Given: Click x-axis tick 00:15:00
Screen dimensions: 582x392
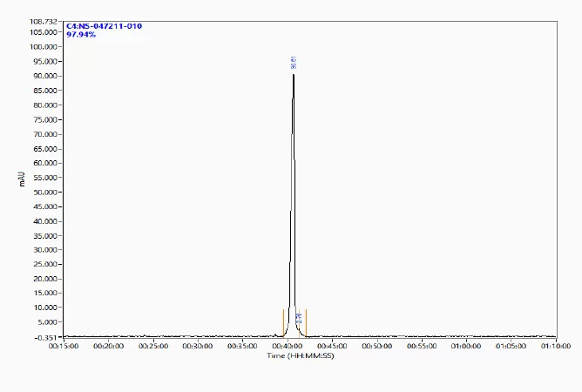Looking at the screenshot, I should pos(64,346).
